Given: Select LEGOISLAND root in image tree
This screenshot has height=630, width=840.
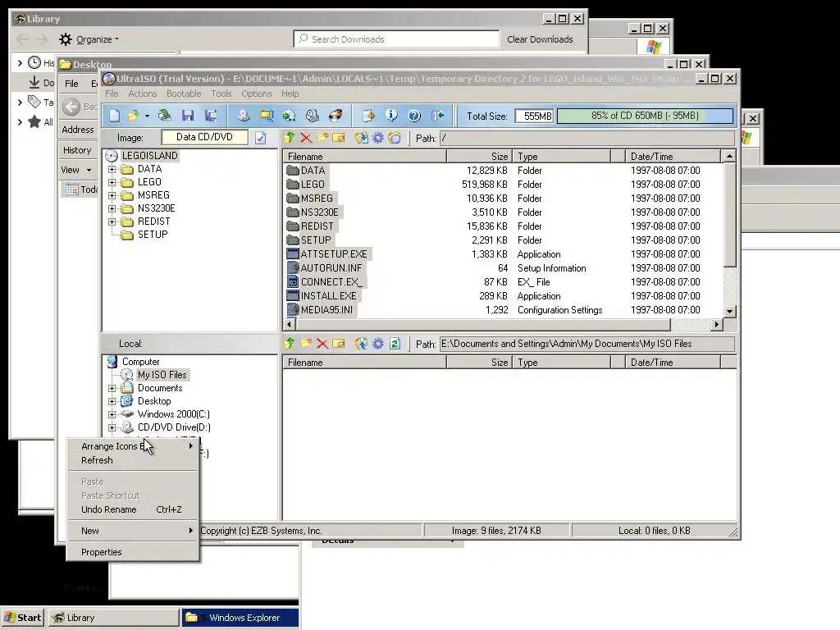Looking at the screenshot, I should coord(149,156).
